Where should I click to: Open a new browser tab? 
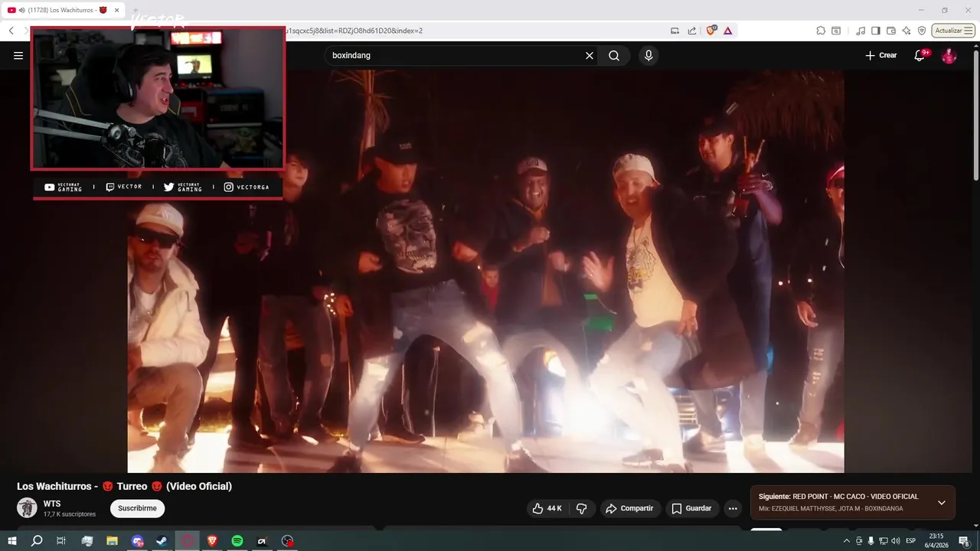pyautogui.click(x=136, y=10)
